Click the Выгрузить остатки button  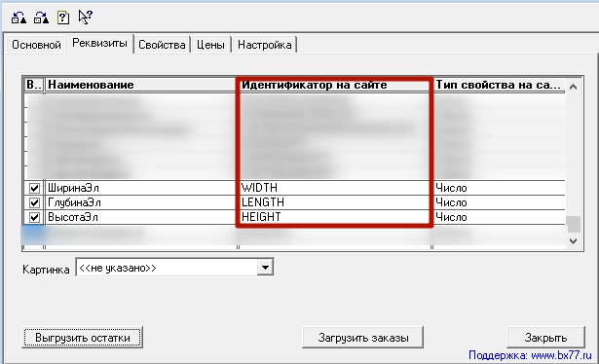coord(83,338)
